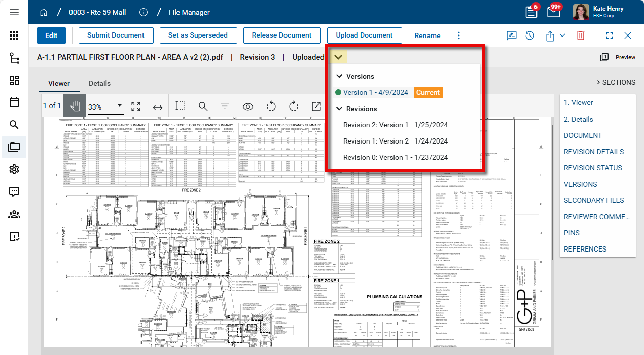
Task: Collapse the Revisions group
Action: [x=339, y=109]
